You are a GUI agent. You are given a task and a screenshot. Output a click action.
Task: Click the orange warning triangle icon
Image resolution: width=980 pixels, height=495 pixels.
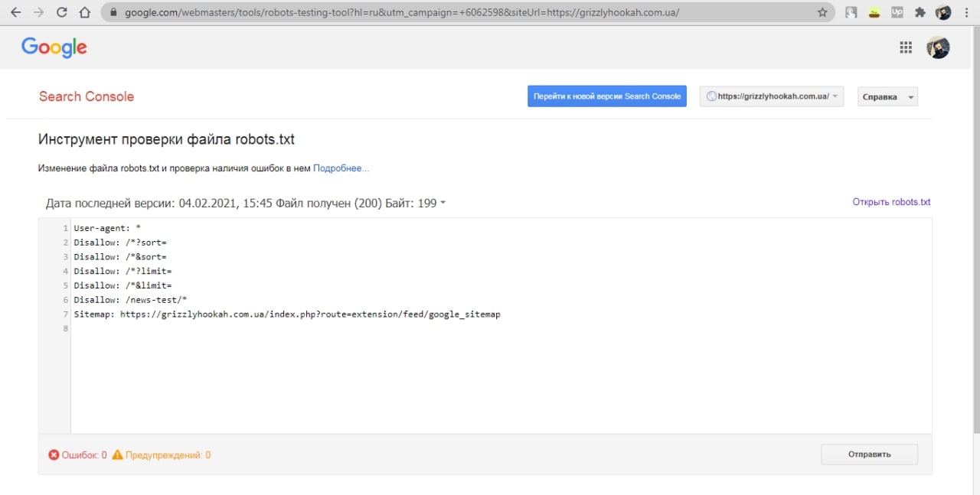pos(117,454)
